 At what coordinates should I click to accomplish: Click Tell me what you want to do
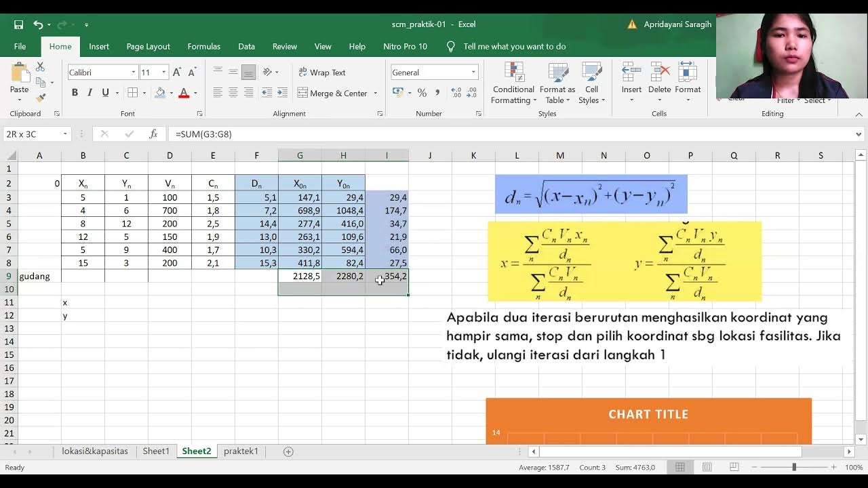click(x=514, y=46)
